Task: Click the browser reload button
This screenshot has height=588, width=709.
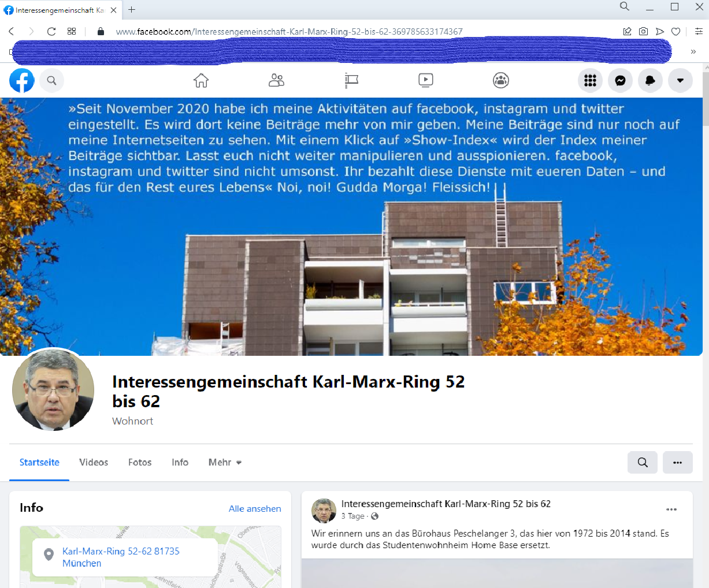Action: point(51,31)
